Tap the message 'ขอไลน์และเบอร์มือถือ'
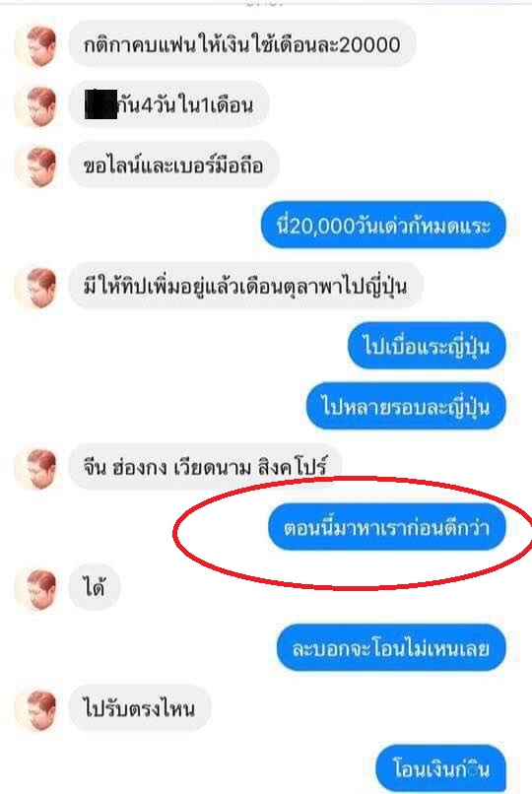The width and height of the screenshot is (532, 794). 173,165
